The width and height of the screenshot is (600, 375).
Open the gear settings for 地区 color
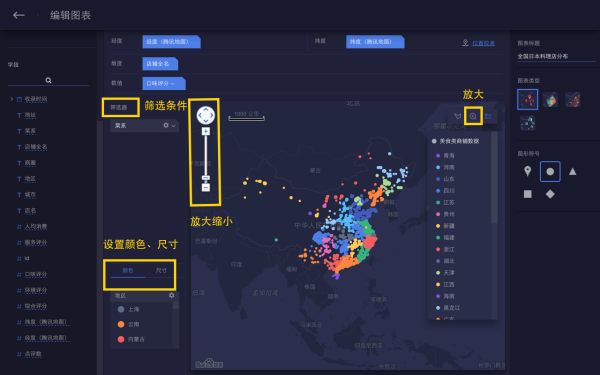click(x=171, y=295)
